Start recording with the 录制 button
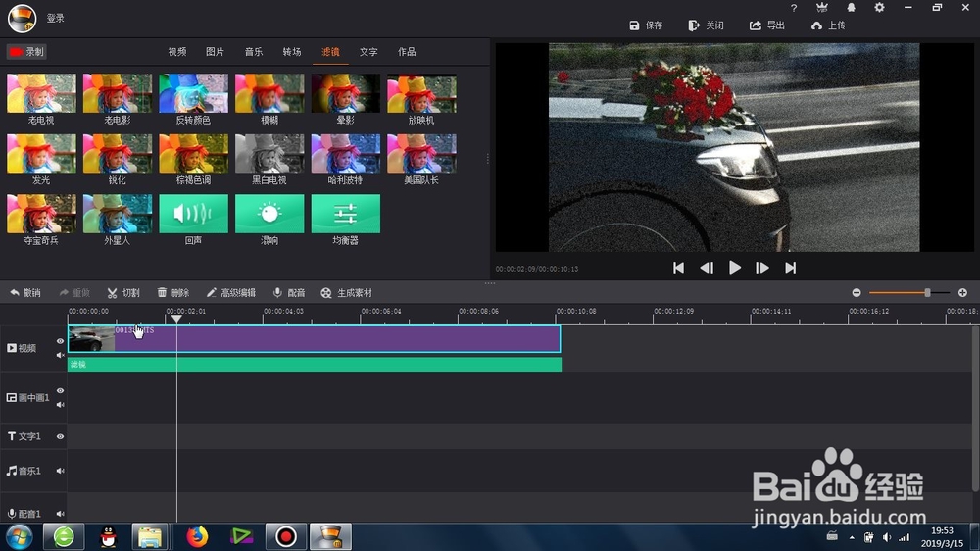This screenshot has height=551, width=980. (x=26, y=52)
